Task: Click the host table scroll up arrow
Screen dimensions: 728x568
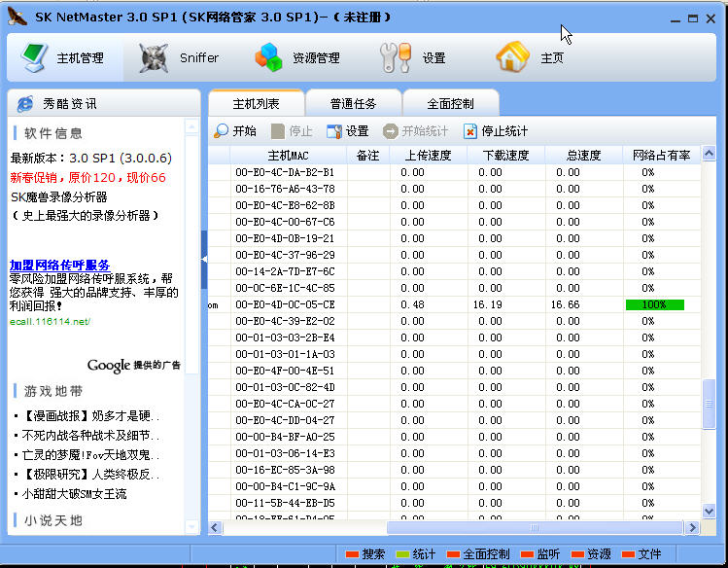Action: pyautogui.click(x=709, y=154)
